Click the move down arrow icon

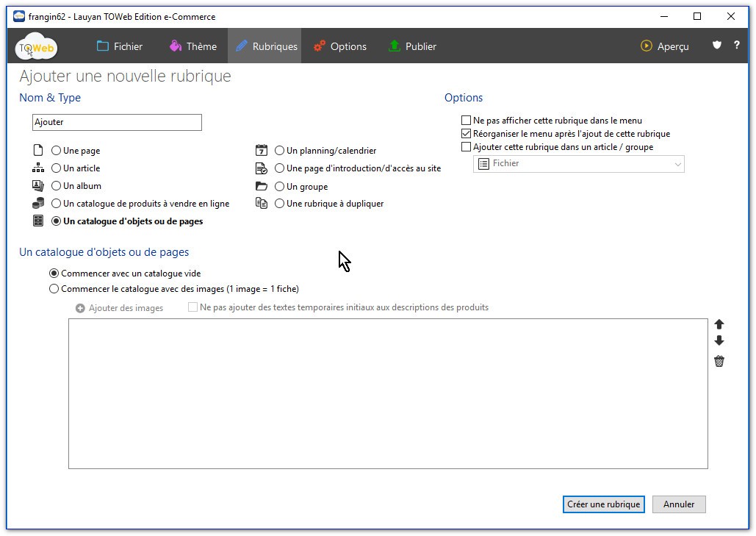point(719,341)
